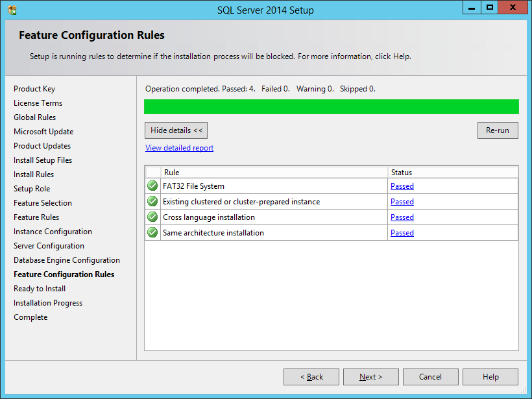Viewport: 532px width, 399px height.
Task: Go to the next step with Next
Action: click(x=370, y=377)
